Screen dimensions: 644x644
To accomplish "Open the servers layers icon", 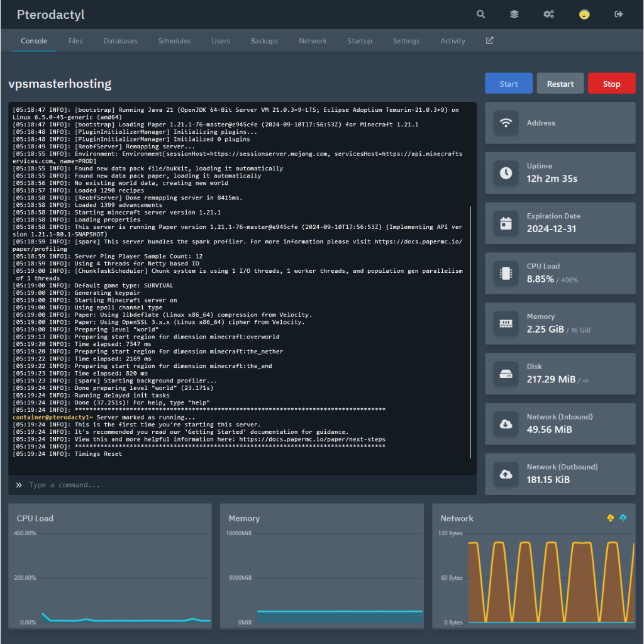I will click(x=514, y=14).
